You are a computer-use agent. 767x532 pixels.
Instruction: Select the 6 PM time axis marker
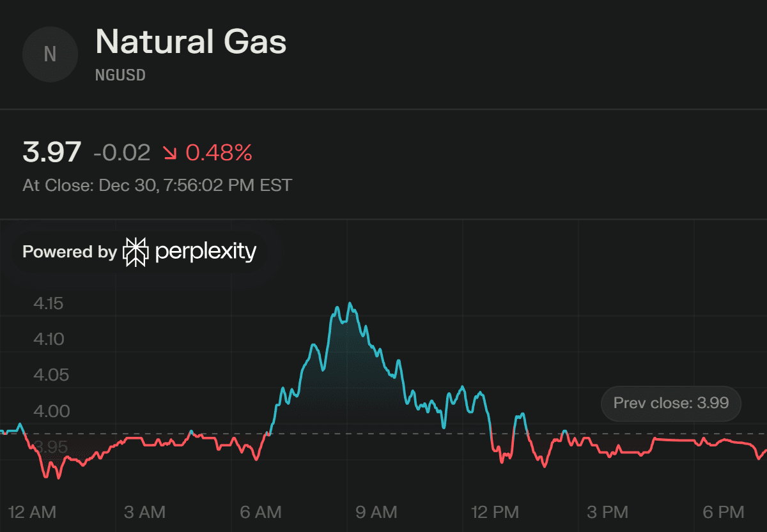tap(723, 512)
